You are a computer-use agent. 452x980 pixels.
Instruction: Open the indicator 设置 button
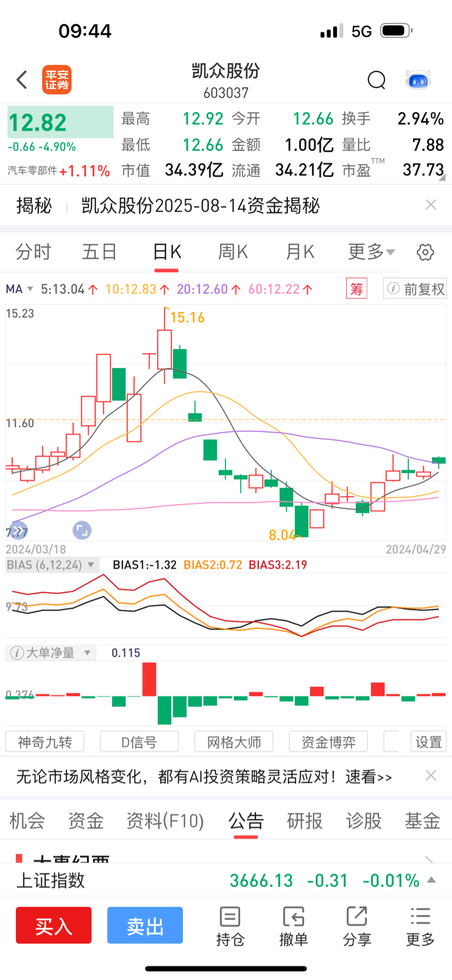428,742
